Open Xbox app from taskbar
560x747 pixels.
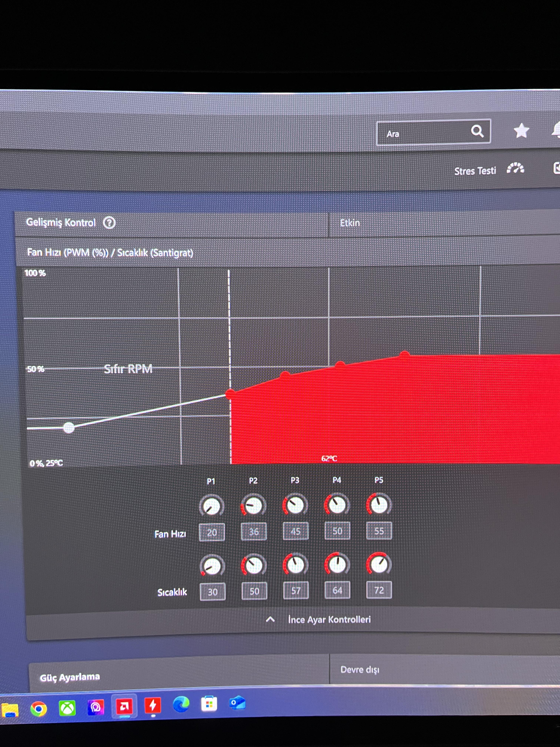[x=67, y=708]
